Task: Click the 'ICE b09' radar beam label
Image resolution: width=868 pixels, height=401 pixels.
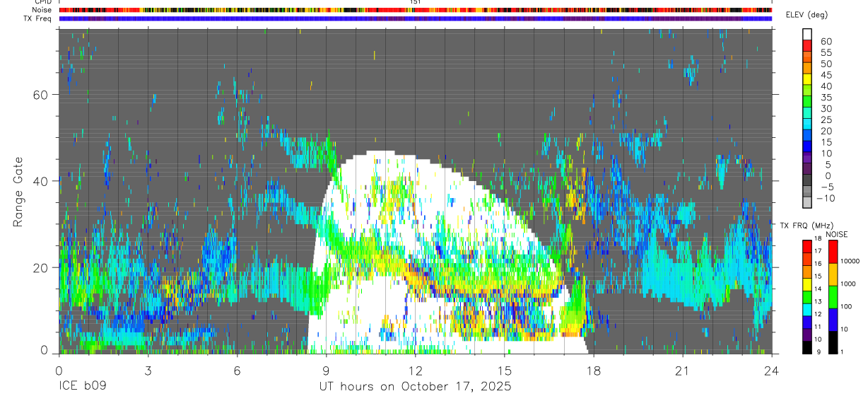Action: (x=83, y=387)
